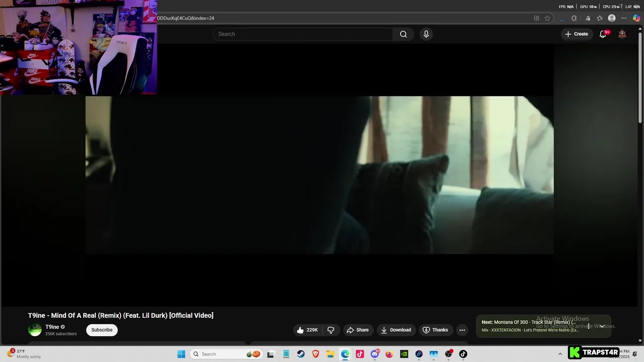Like the video with 229K likes
Viewport: 644px width, 362px height.
click(x=307, y=330)
